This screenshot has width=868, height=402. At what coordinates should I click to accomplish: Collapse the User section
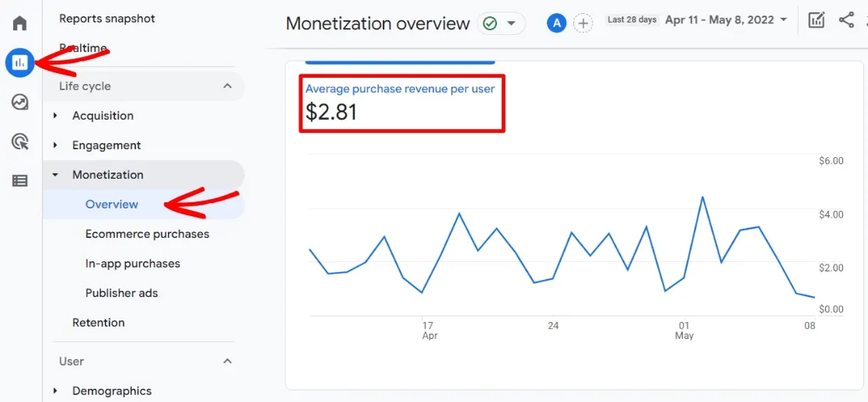(227, 362)
